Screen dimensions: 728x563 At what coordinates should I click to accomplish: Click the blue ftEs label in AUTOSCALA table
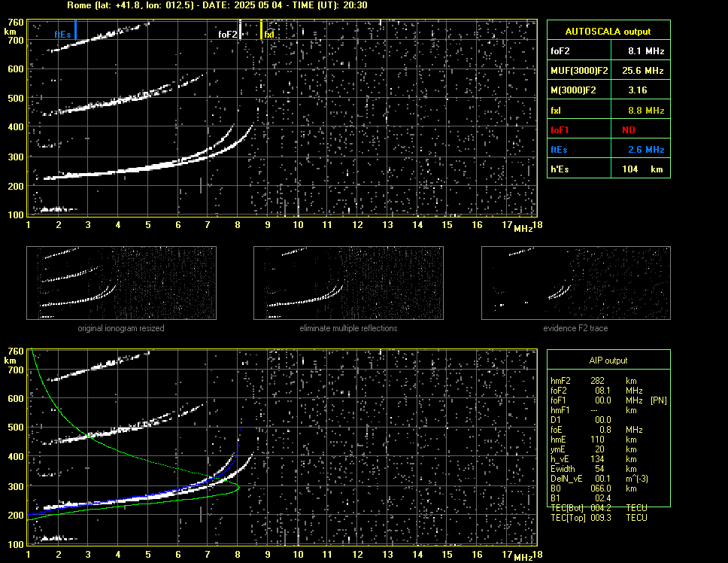point(559,150)
